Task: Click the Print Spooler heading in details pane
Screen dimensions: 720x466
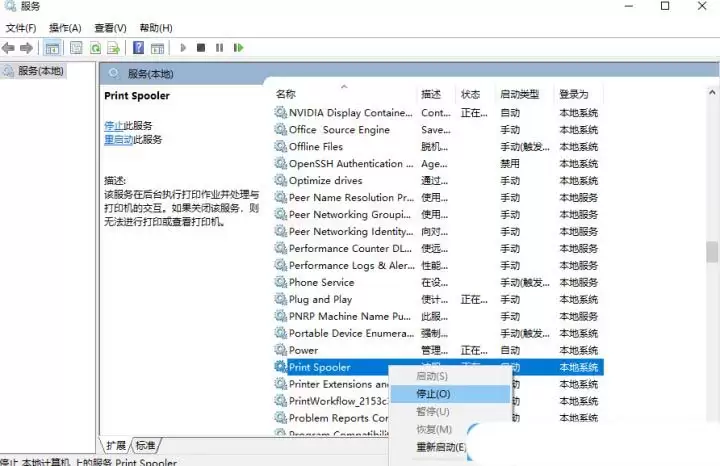Action: tap(137, 95)
